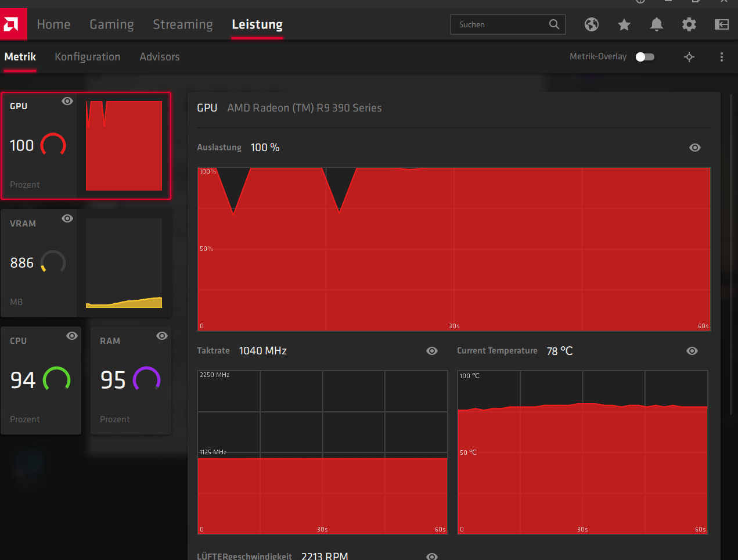738x560 pixels.
Task: Switch to Konfiguration sub-tab
Action: [x=88, y=57]
